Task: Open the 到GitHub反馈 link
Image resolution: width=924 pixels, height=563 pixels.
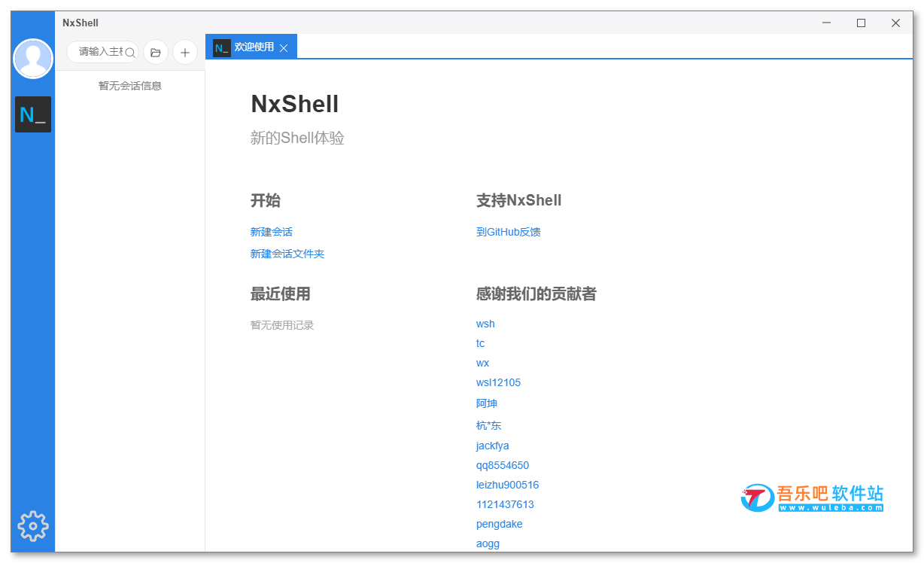Action: (509, 232)
